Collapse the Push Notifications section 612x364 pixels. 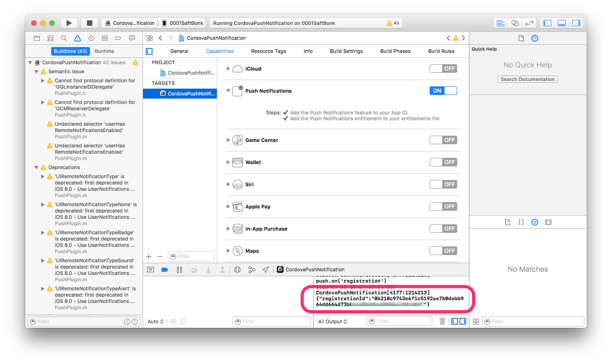coord(228,91)
